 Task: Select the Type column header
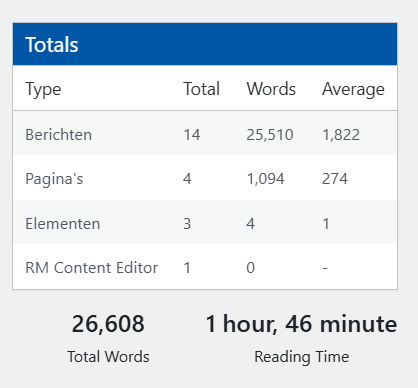pos(43,89)
